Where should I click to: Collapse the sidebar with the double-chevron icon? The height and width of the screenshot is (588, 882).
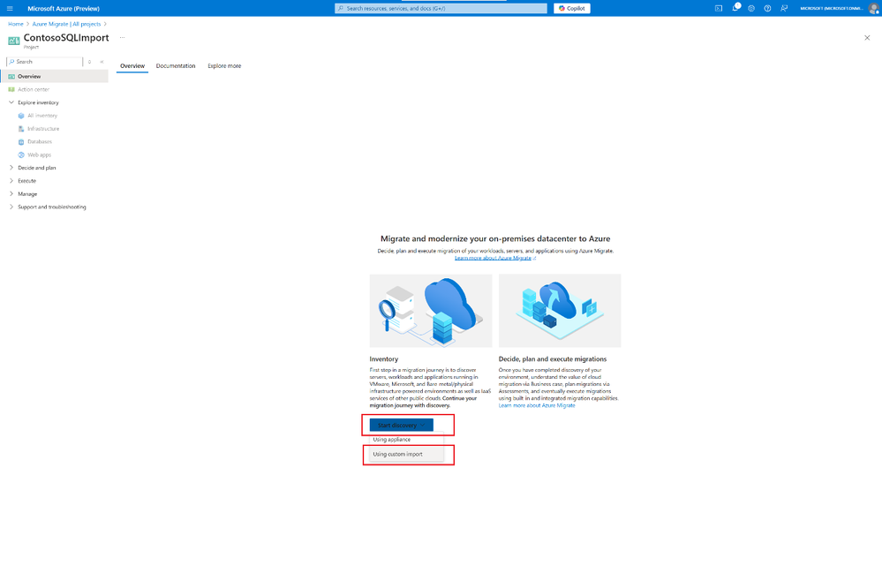(x=102, y=62)
